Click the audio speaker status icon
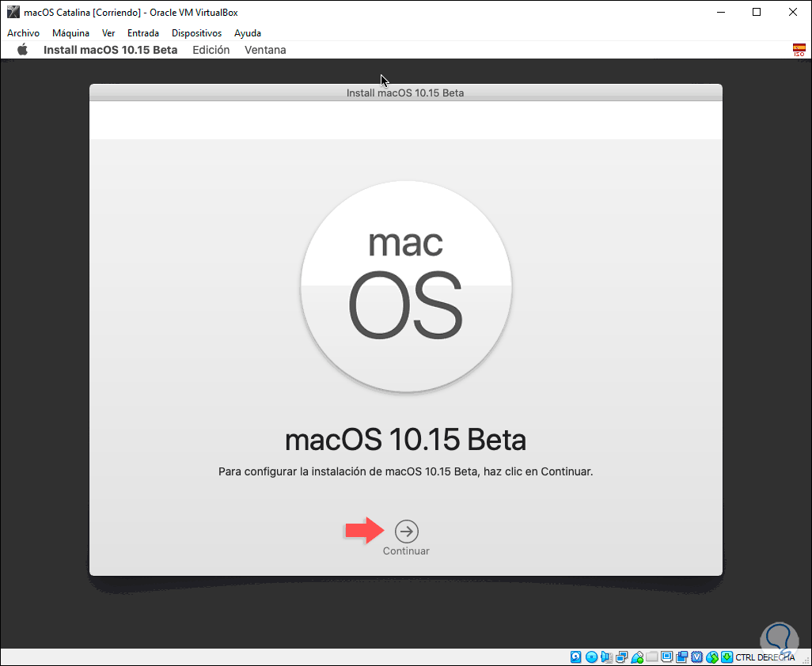The height and width of the screenshot is (666, 812). (x=606, y=657)
